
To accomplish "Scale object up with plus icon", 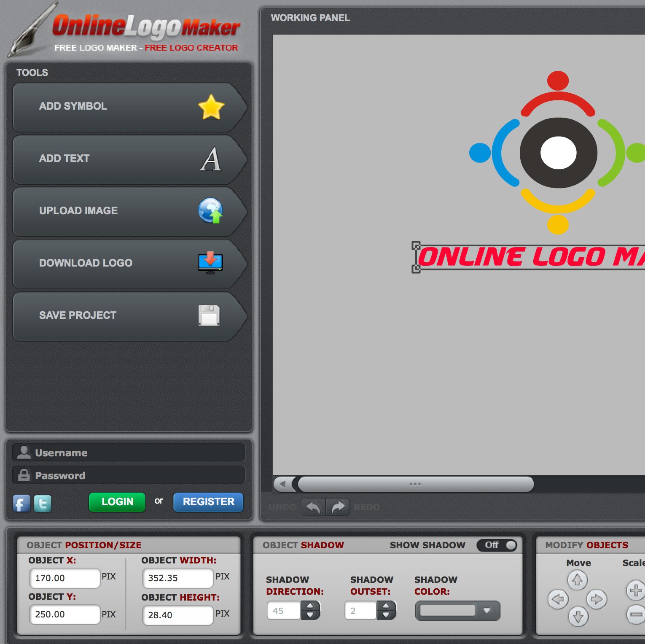I will [x=636, y=590].
